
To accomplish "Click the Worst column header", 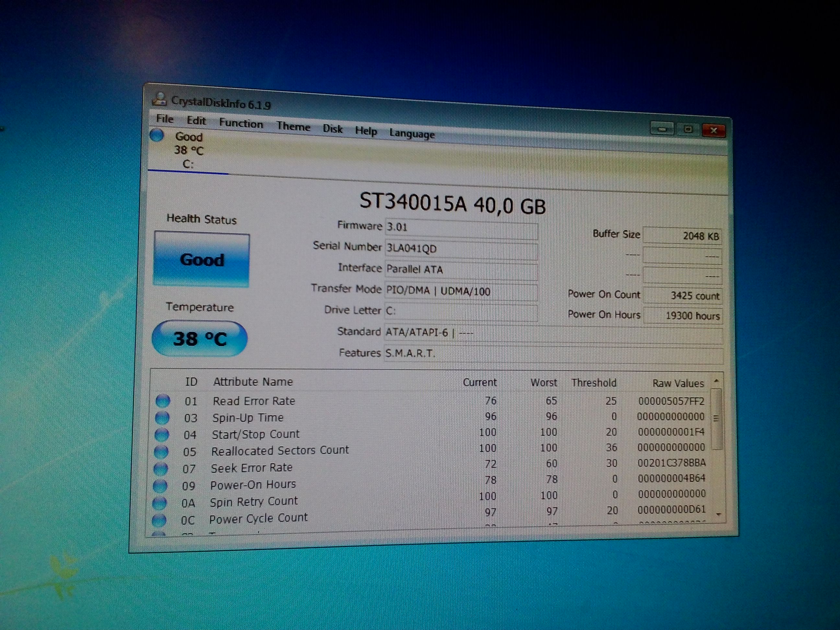I will pyautogui.click(x=544, y=382).
